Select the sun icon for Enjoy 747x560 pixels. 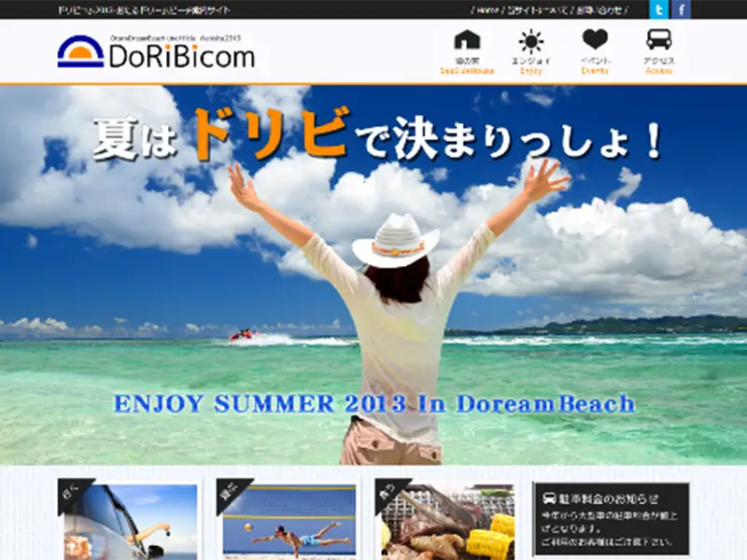pyautogui.click(x=531, y=41)
